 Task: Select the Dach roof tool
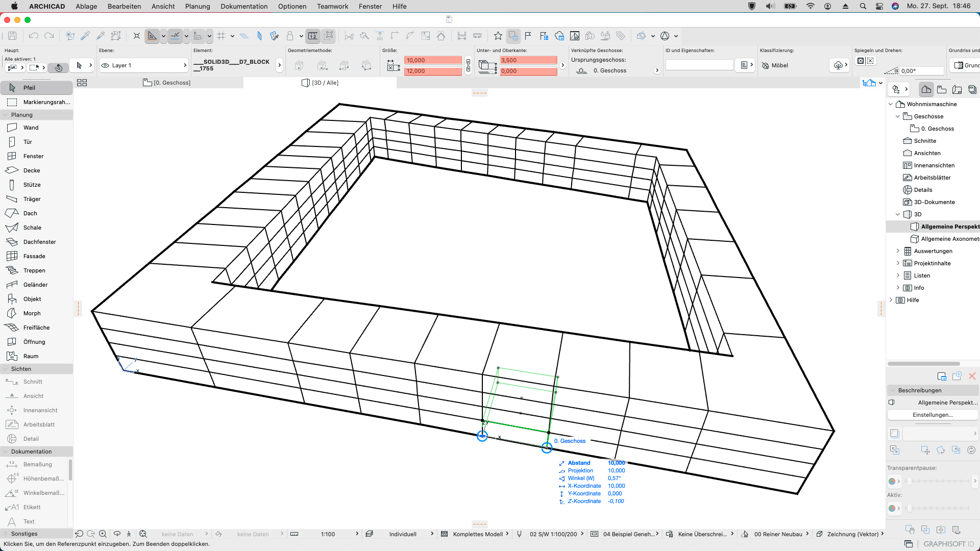30,213
